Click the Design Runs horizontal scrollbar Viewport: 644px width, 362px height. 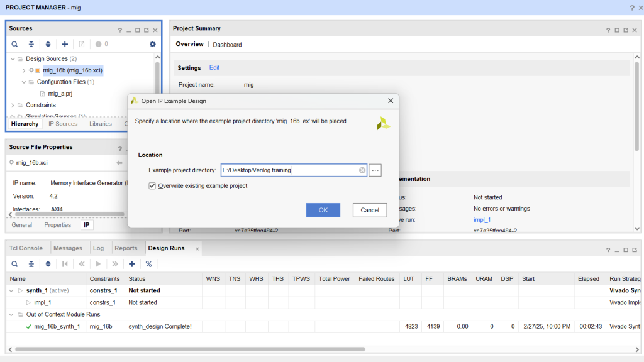(190, 349)
